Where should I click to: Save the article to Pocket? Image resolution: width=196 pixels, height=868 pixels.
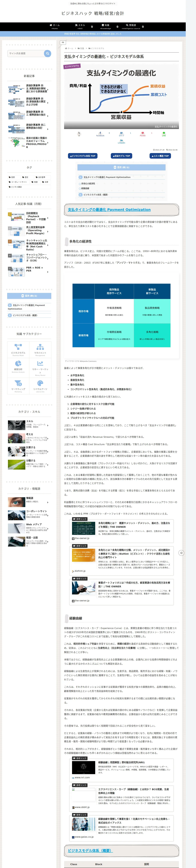tap(142, 134)
